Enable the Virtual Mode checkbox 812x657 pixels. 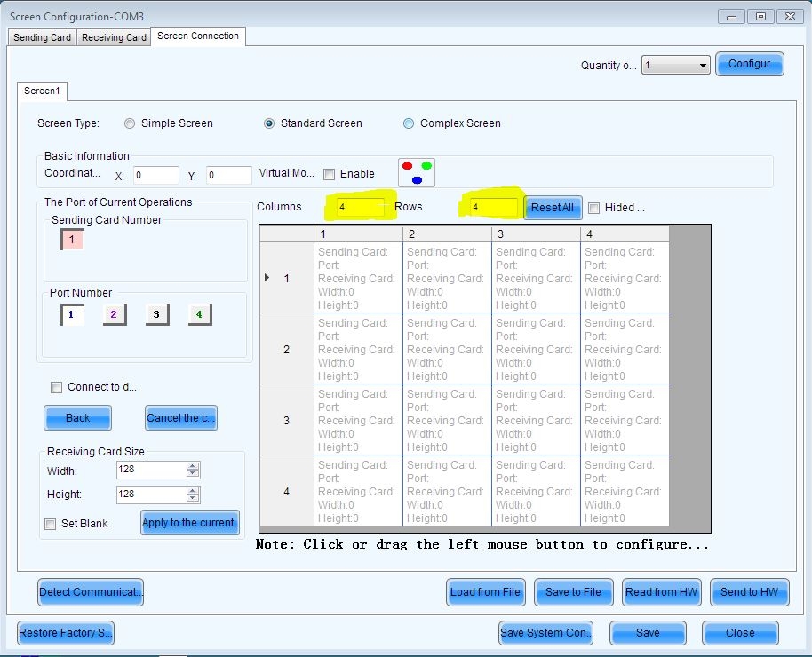tap(330, 174)
